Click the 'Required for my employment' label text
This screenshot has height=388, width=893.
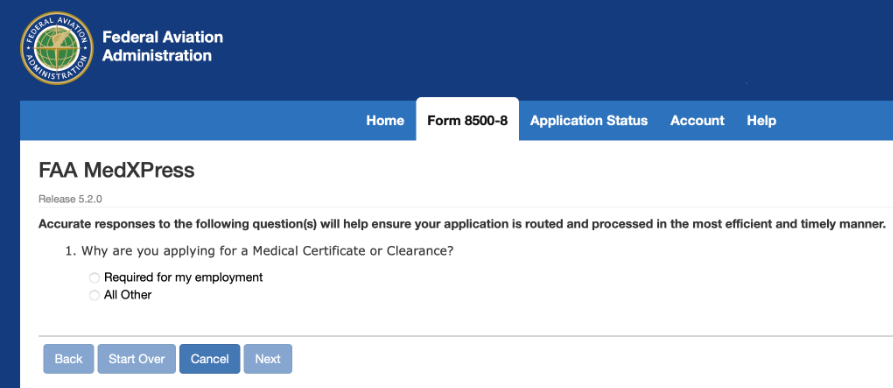183,277
